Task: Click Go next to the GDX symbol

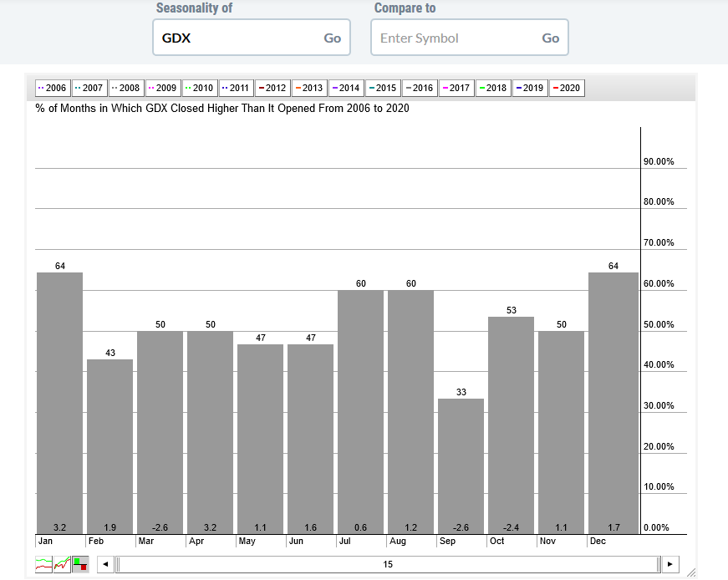Action: coord(333,38)
